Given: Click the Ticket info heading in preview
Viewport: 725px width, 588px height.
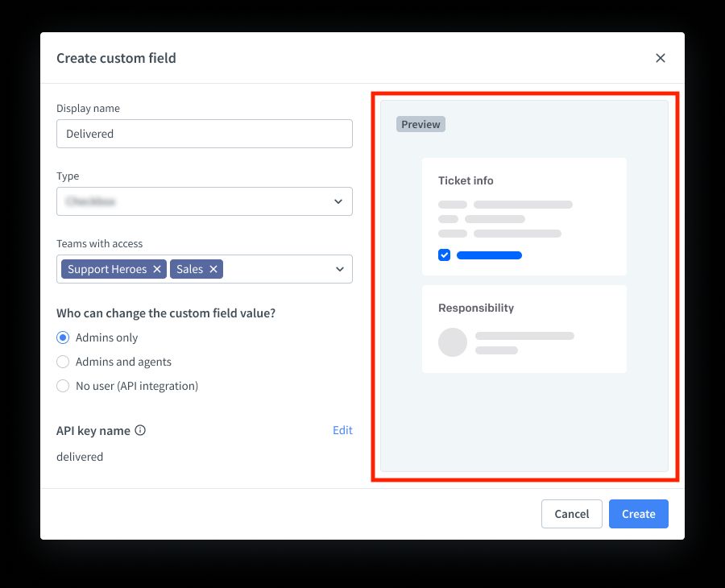Looking at the screenshot, I should (466, 180).
